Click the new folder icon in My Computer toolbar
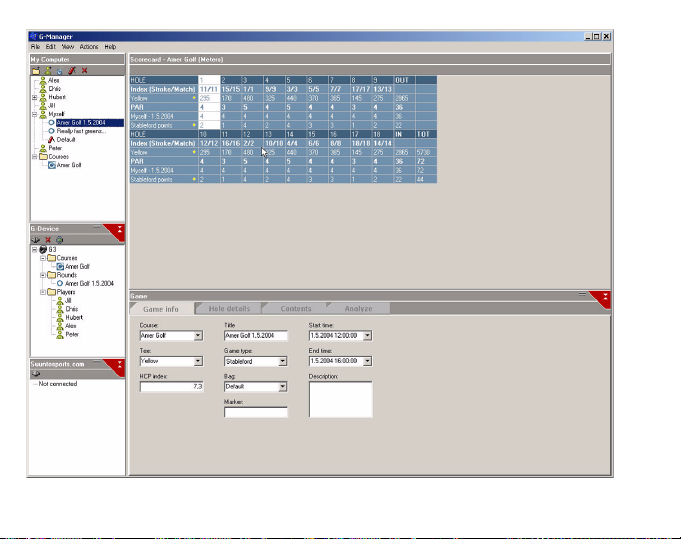This screenshot has height=539, width=681. [x=36, y=70]
